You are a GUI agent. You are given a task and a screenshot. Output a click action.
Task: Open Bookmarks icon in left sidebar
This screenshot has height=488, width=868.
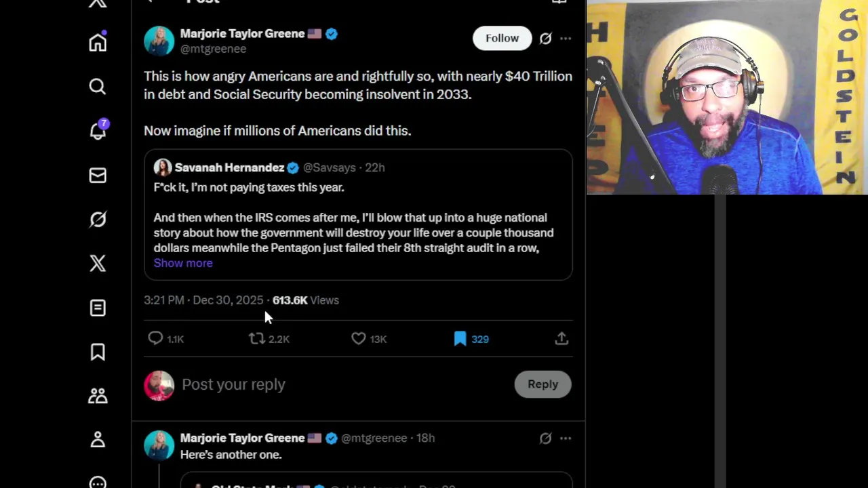tap(98, 352)
